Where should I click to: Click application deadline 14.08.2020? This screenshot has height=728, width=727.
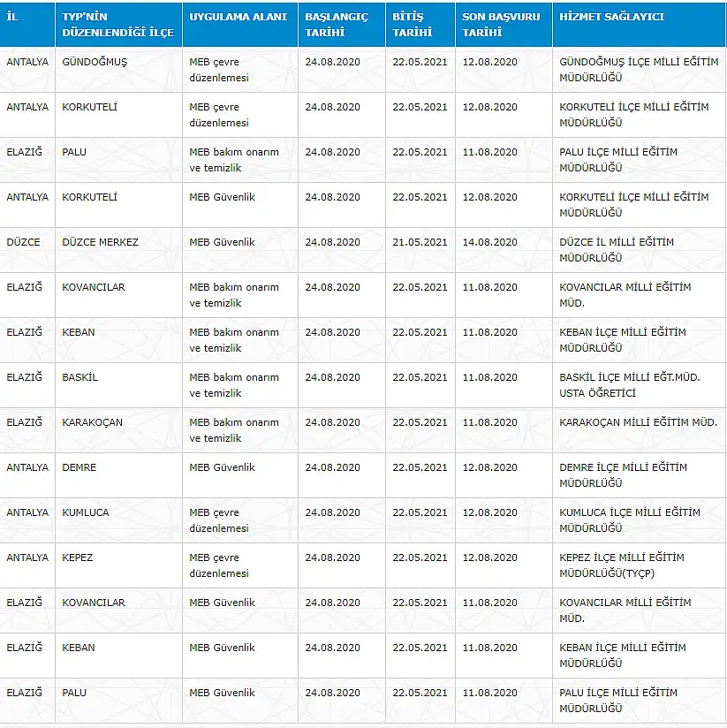pos(504,250)
